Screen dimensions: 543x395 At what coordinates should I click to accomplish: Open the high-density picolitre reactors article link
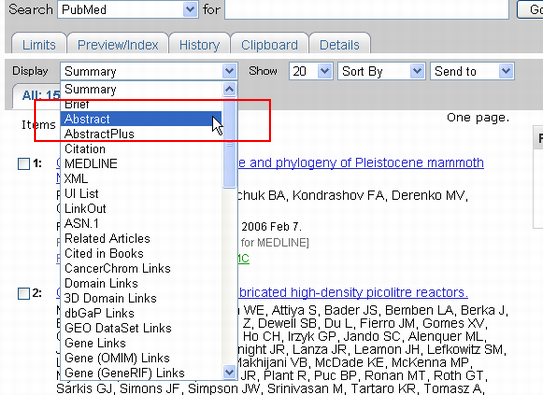(x=353, y=293)
